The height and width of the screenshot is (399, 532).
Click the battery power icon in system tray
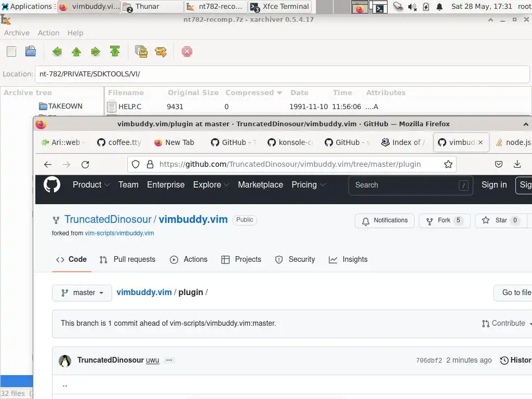pyautogui.click(x=426, y=7)
